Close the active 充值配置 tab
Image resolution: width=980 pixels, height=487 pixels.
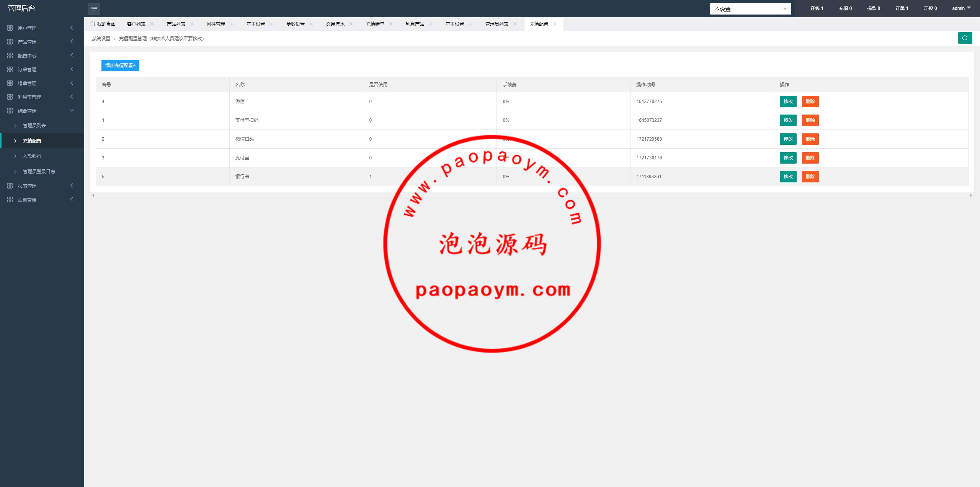tap(555, 24)
